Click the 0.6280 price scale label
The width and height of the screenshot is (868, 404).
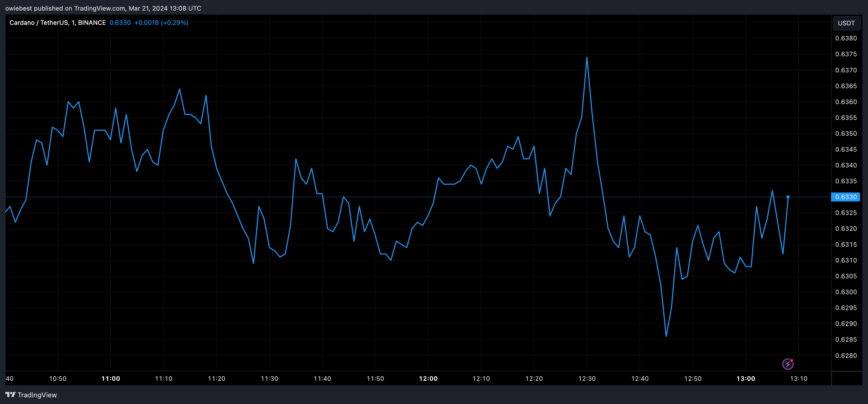[x=846, y=355]
